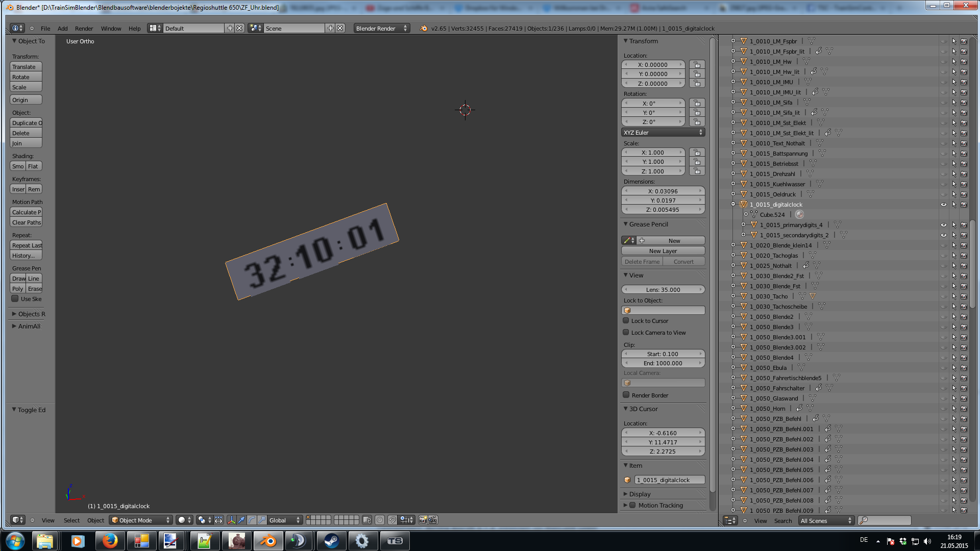Click the translate manipulator arrow icon

[241, 520]
